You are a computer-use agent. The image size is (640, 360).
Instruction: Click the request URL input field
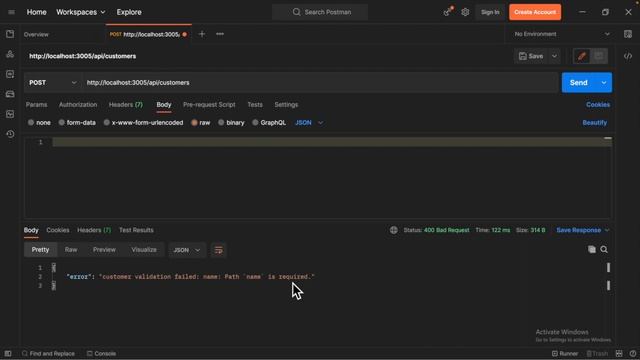click(320, 83)
